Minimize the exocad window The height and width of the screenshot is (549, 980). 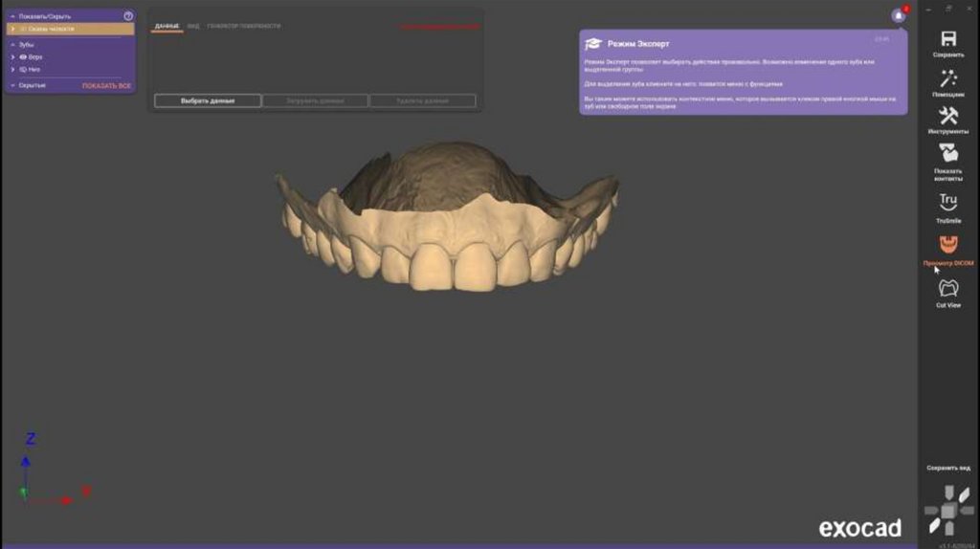click(x=928, y=9)
